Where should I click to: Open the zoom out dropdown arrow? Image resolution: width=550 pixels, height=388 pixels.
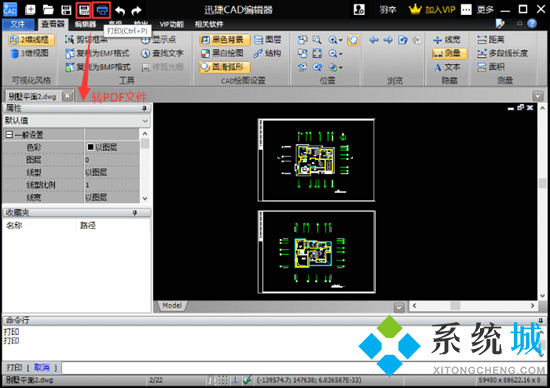(x=341, y=54)
